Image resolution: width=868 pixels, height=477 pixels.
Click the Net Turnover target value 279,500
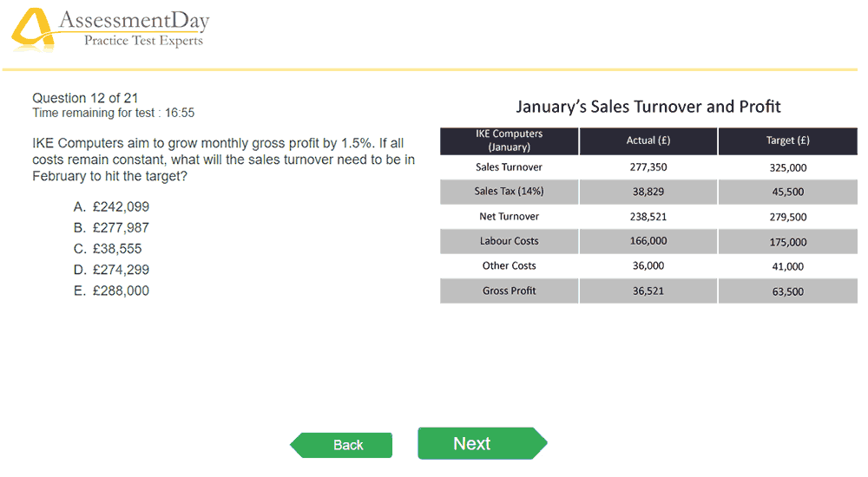[x=788, y=217]
